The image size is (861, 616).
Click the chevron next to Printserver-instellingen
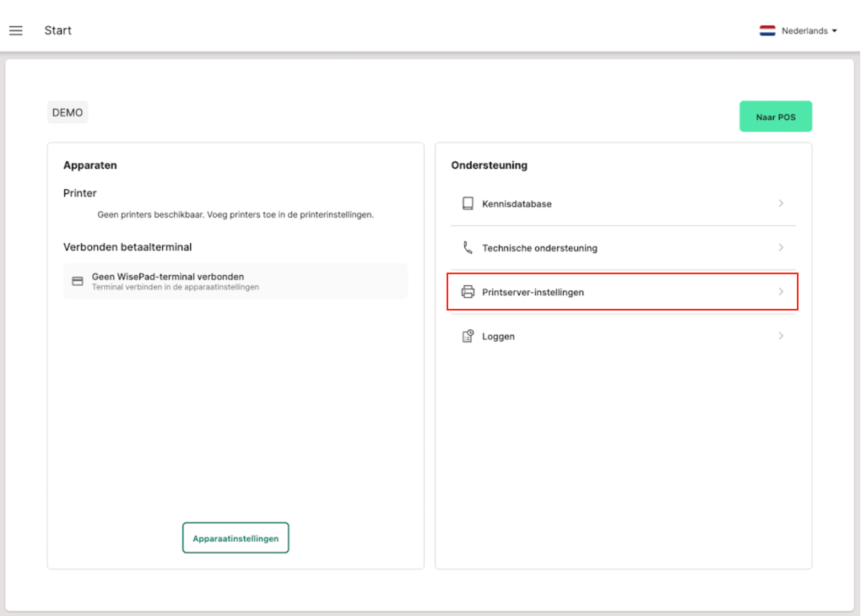pyautogui.click(x=781, y=292)
